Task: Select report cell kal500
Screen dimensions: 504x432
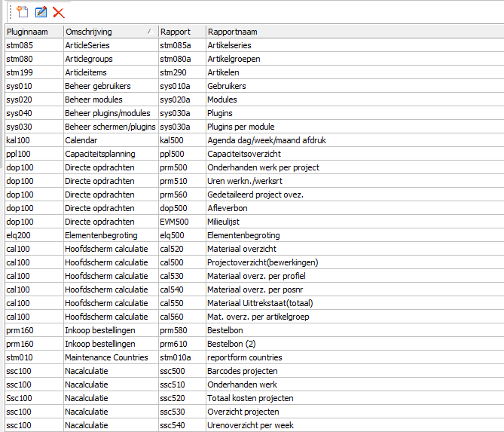Action: click(x=182, y=140)
